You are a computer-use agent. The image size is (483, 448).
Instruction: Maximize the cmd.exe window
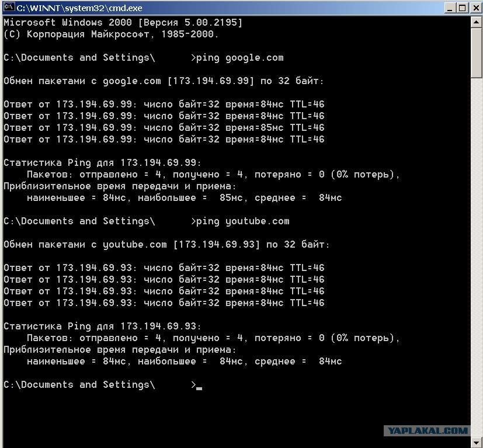[x=463, y=8]
